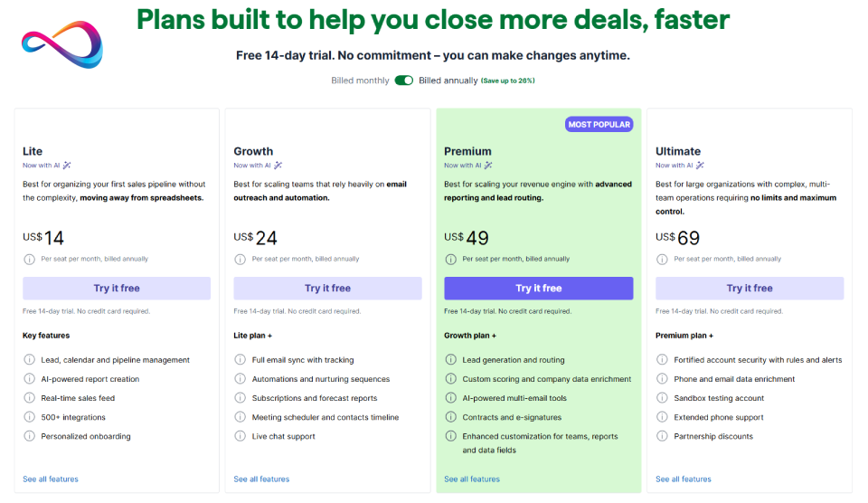Viewport: 868px width, 503px height.
Task: Click info icon beside Partnership discounts
Action: (661, 436)
